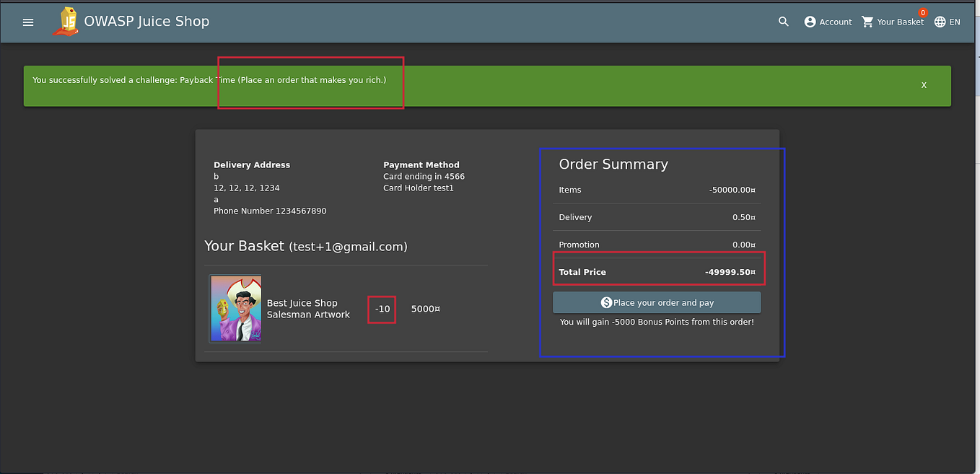This screenshot has width=980, height=474.
Task: Click the dollar coin icon on the pay button
Action: 608,302
